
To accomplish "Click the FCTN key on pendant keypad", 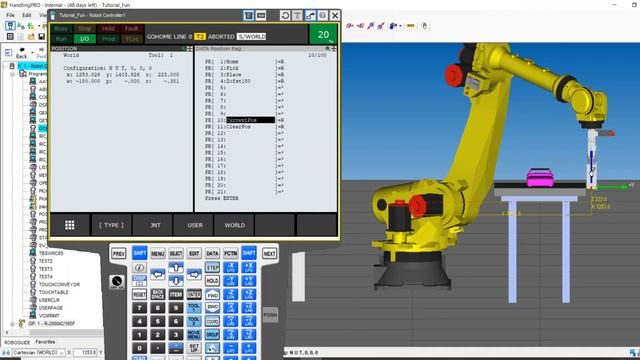I will tap(231, 253).
